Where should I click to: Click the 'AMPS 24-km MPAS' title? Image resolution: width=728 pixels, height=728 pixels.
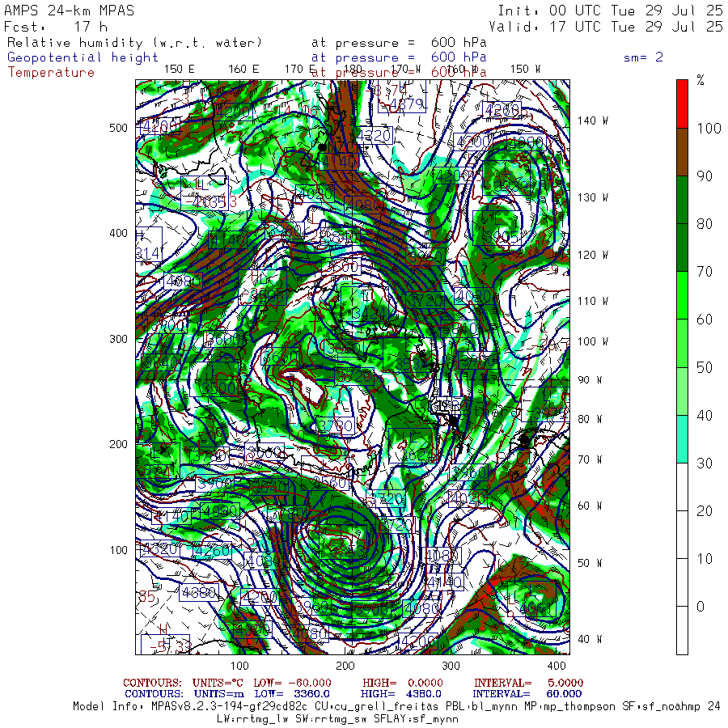(x=70, y=11)
